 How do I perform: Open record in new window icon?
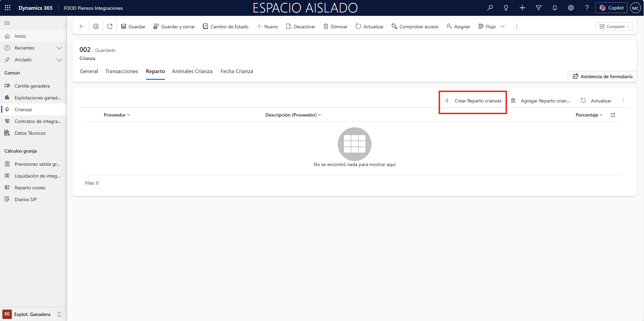(110, 26)
